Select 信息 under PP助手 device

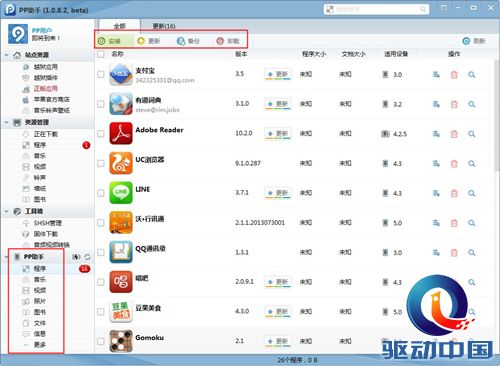[39, 334]
